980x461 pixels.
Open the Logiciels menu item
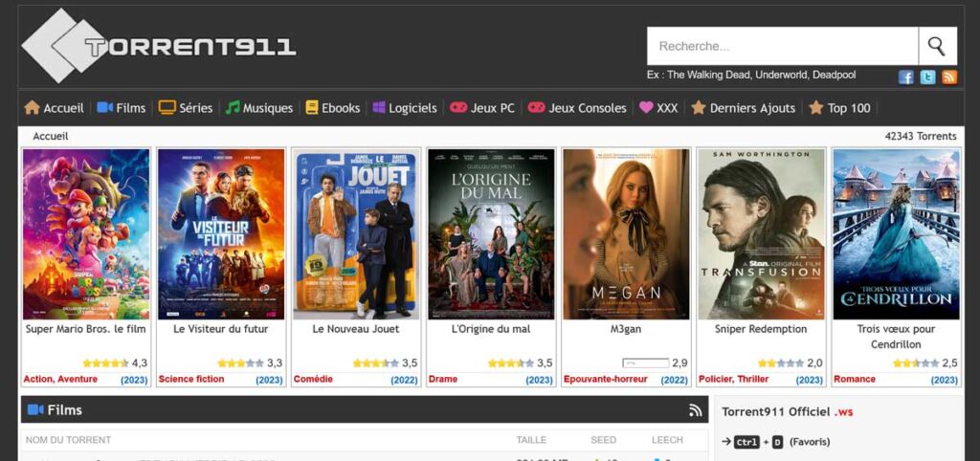coord(412,108)
